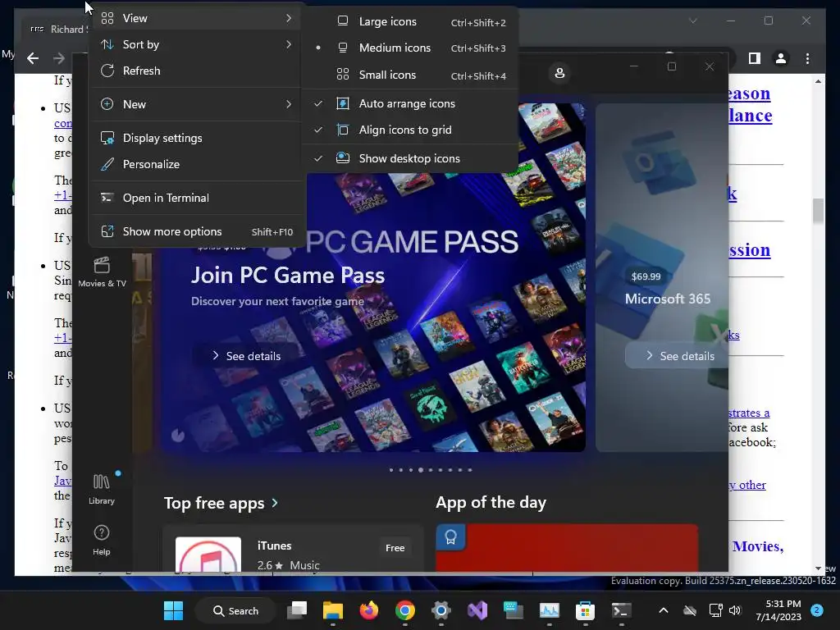Open Task View from the taskbar
This screenshot has width=840, height=630.
[x=297, y=610]
